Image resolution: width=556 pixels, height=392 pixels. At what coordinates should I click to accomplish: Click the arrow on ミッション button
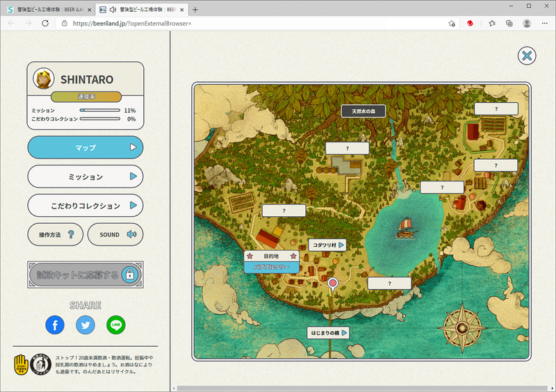coord(133,177)
